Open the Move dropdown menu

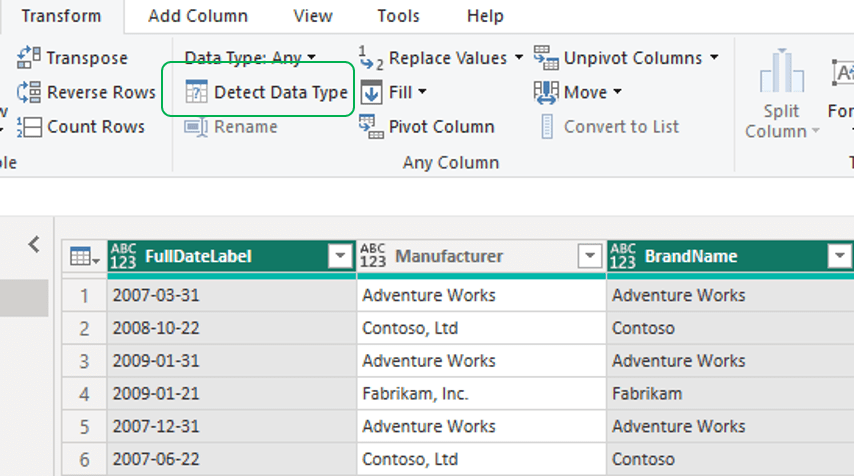tap(616, 93)
